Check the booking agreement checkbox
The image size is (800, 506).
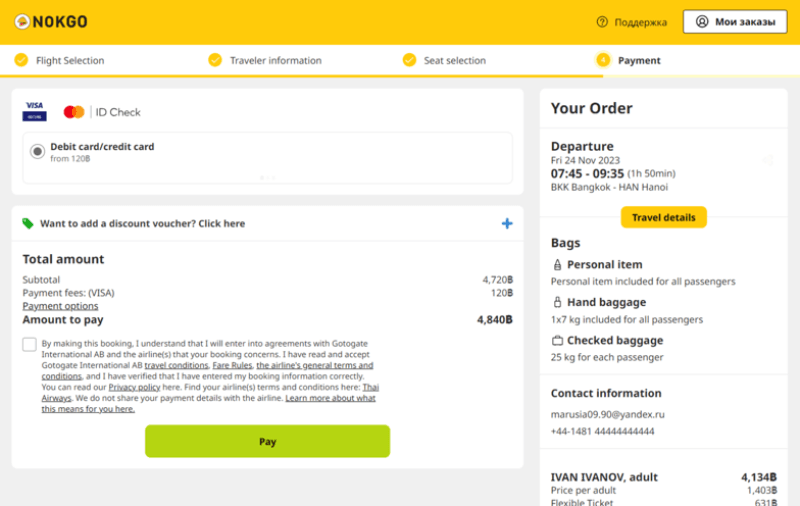(x=30, y=344)
